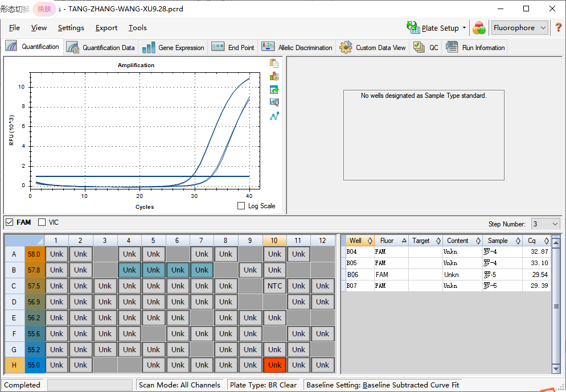Click the Fluor column sort triangle

(x=404, y=240)
